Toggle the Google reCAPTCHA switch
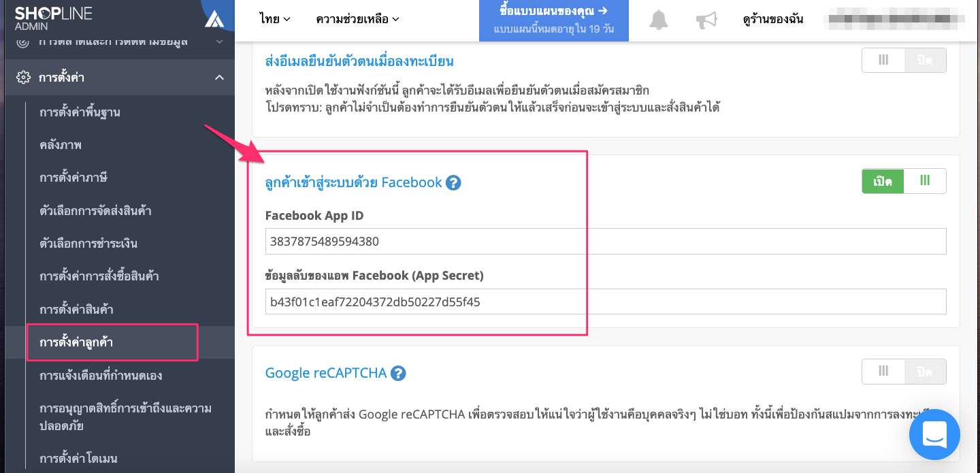This screenshot has width=980, height=473. (904, 372)
